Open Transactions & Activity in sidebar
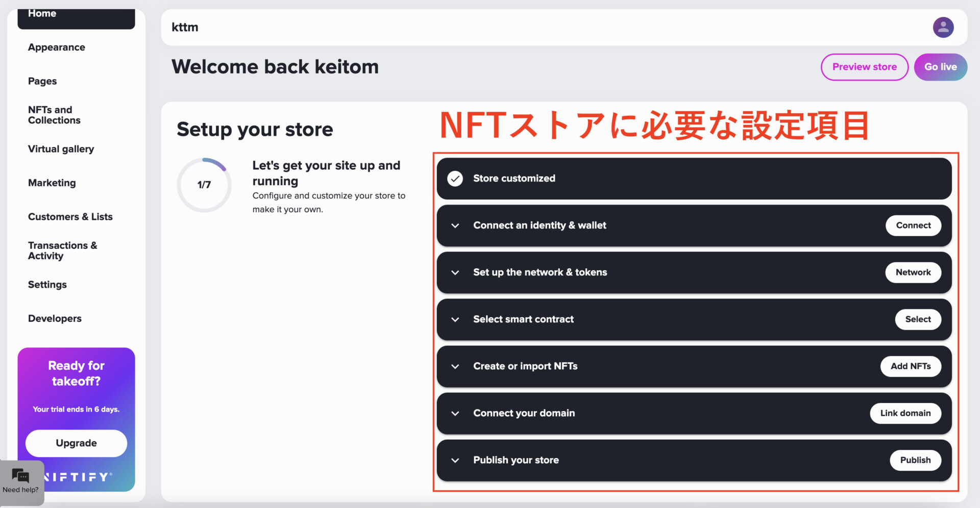The image size is (980, 508). click(x=62, y=251)
